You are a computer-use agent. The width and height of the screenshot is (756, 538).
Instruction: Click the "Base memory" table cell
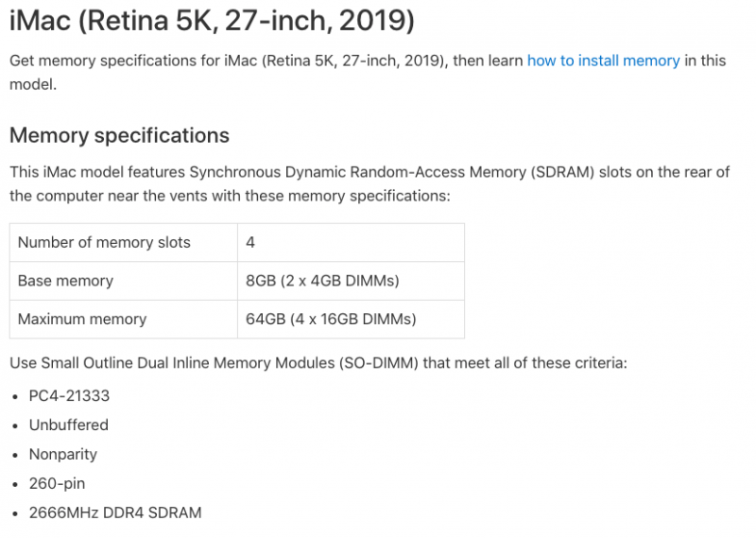(65, 281)
